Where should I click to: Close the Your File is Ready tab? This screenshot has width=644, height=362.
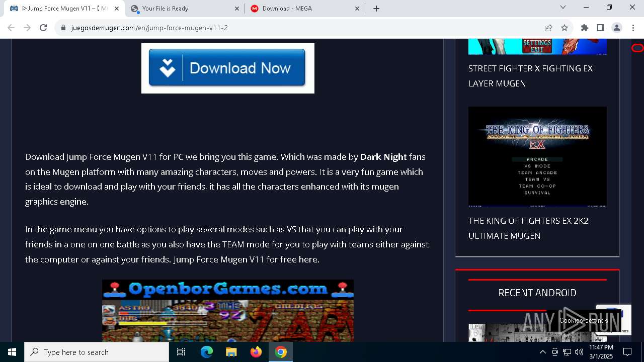point(237,9)
